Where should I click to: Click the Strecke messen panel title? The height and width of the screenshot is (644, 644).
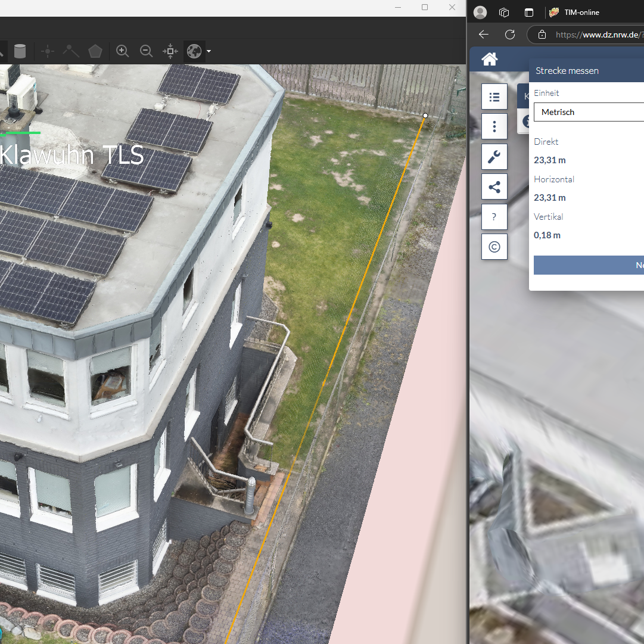pyautogui.click(x=567, y=71)
